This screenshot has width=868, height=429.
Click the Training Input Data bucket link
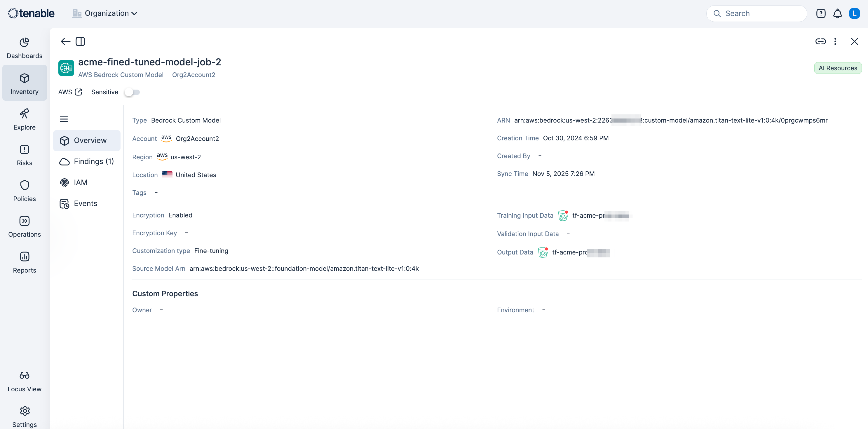[600, 215]
